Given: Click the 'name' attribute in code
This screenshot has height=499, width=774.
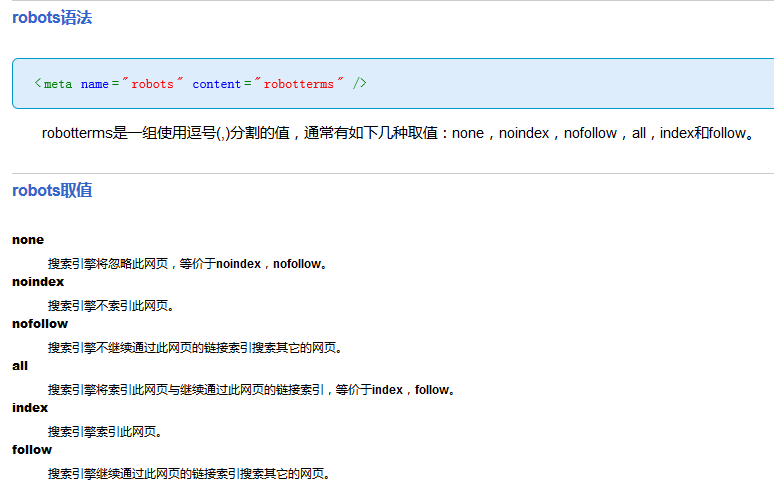Looking at the screenshot, I should [x=94, y=84].
